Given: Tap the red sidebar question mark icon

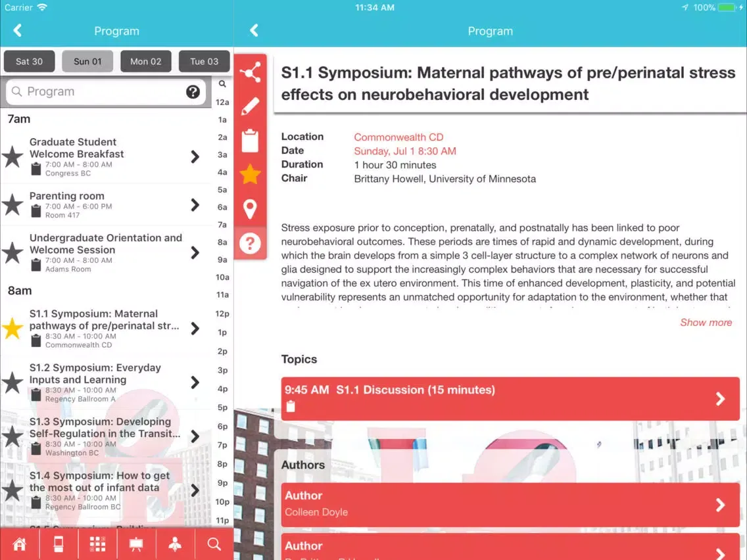Looking at the screenshot, I should coord(250,243).
